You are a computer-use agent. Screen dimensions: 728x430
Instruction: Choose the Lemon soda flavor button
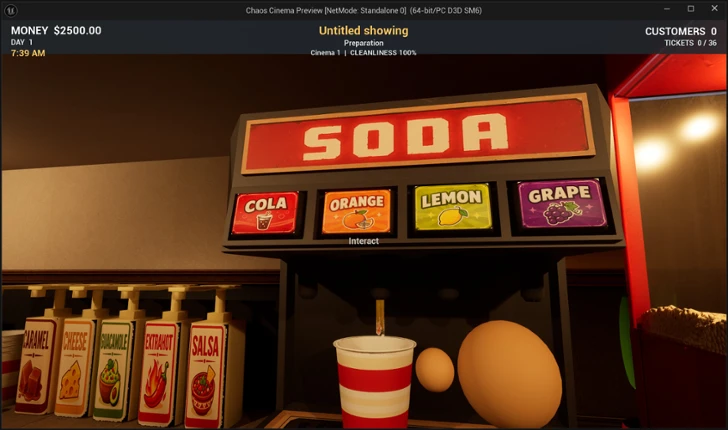click(453, 207)
